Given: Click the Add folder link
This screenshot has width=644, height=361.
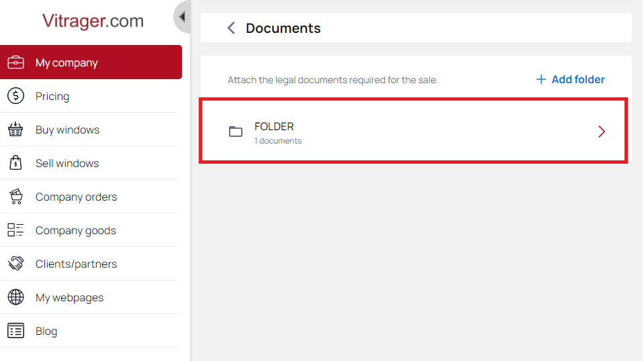Looking at the screenshot, I should 570,79.
